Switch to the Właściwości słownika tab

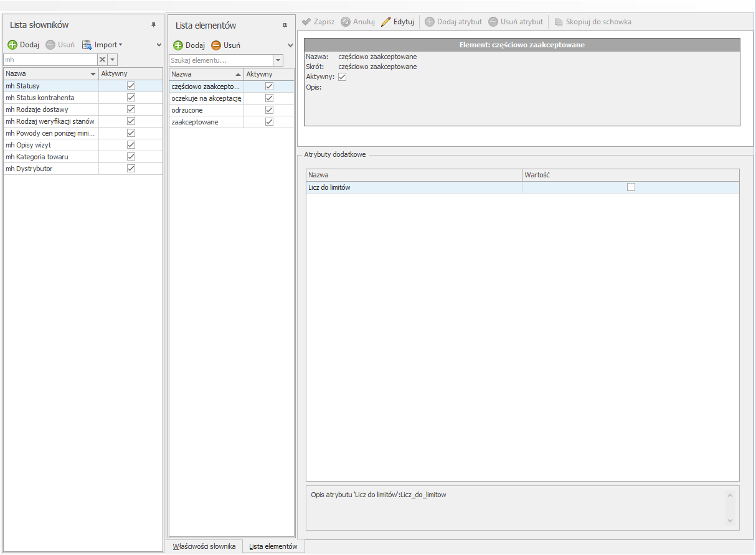[x=204, y=546]
